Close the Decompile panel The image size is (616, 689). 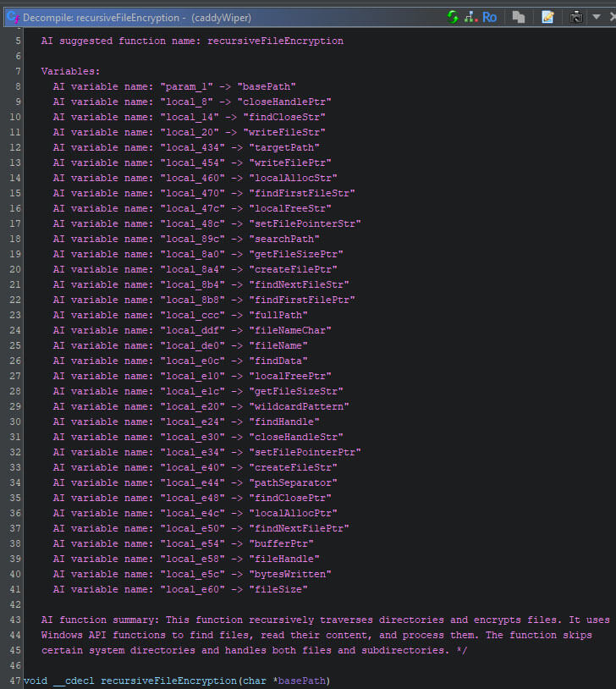(613, 17)
